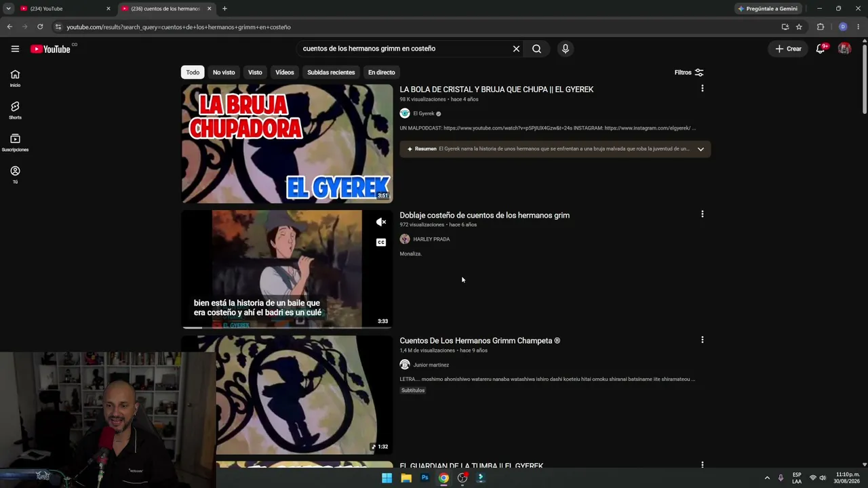This screenshot has height=488, width=868.
Task: Clear the search query with X
Action: pyautogui.click(x=516, y=49)
